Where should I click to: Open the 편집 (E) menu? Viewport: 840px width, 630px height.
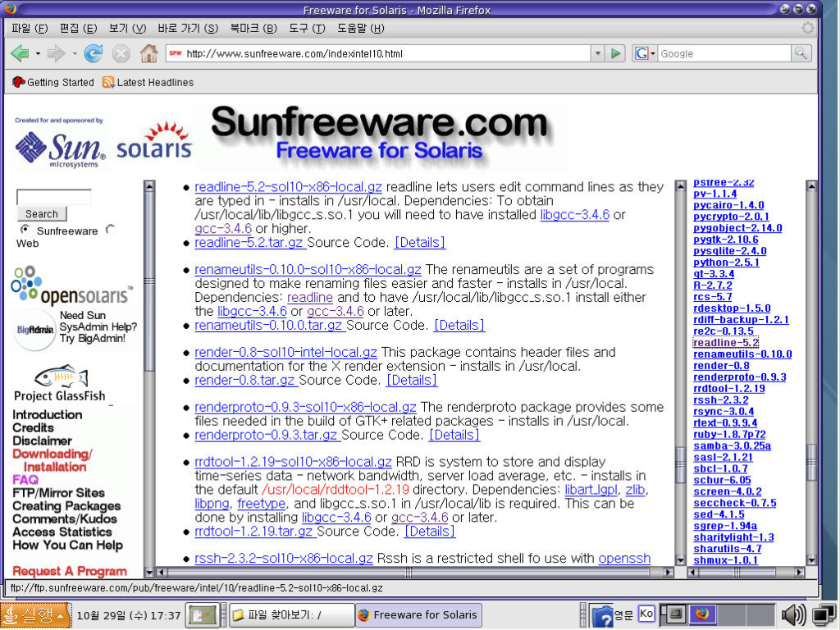tap(78, 28)
